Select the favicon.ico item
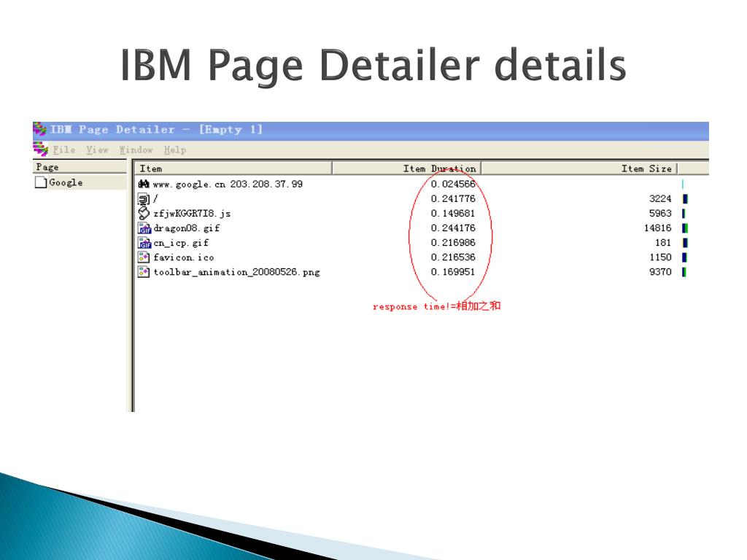This screenshot has width=747, height=560. (x=183, y=257)
